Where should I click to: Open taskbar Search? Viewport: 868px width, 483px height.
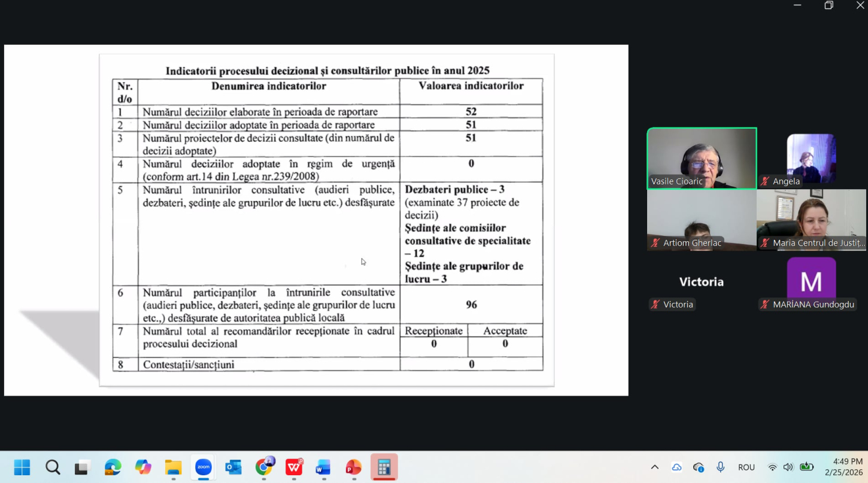pyautogui.click(x=53, y=467)
